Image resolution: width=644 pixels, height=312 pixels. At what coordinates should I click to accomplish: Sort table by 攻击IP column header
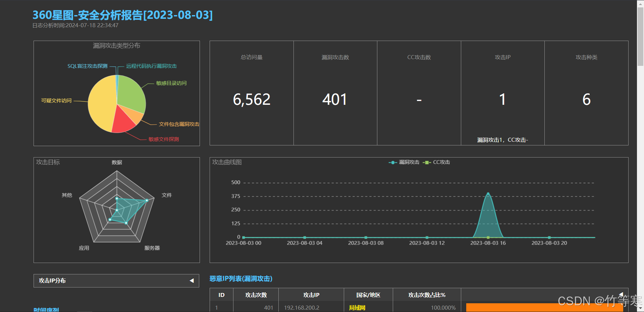pyautogui.click(x=311, y=295)
